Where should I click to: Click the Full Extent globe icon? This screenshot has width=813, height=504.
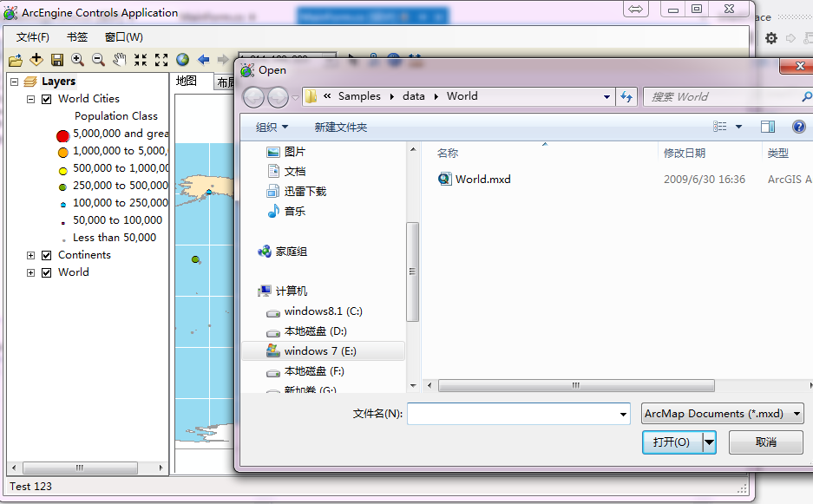tap(182, 60)
